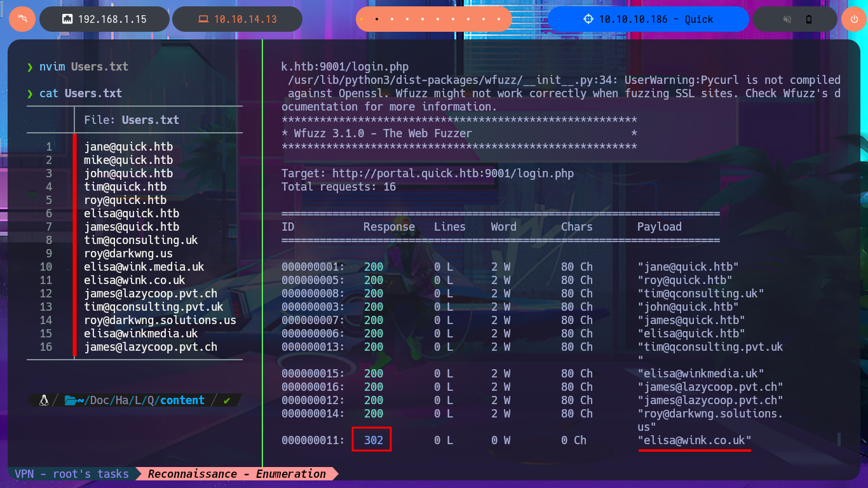
Task: Click the ethernet icon beside 192.168.1.15
Action: pyautogui.click(x=67, y=19)
